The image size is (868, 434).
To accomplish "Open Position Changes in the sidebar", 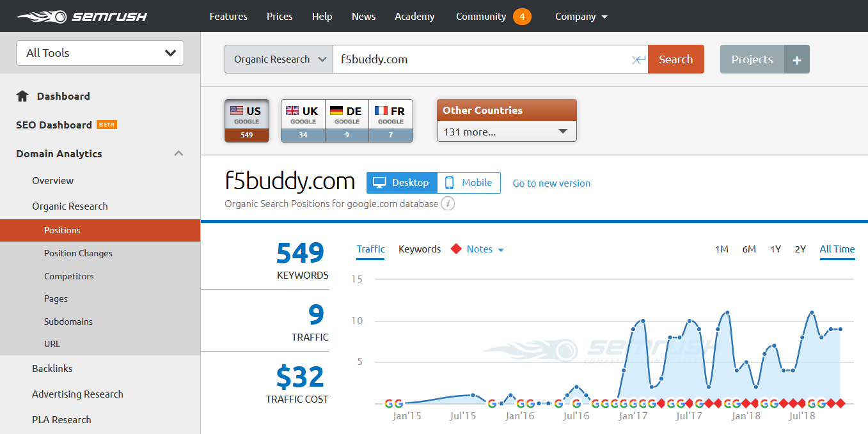I will [x=78, y=253].
